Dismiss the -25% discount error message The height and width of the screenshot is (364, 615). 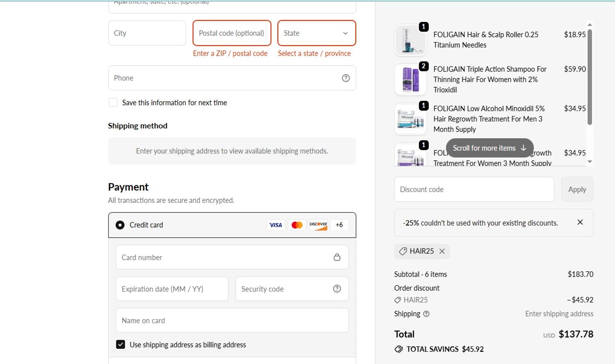click(x=580, y=222)
